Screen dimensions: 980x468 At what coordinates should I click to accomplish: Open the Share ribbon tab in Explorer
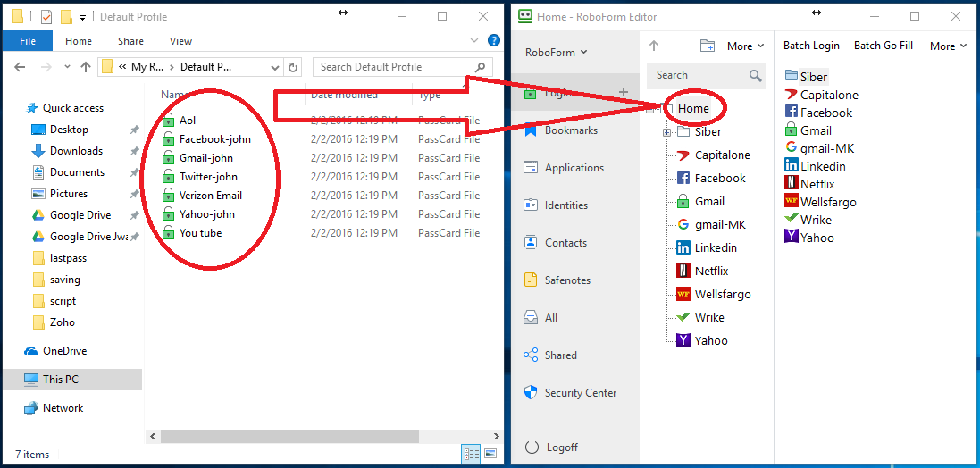[x=130, y=41]
